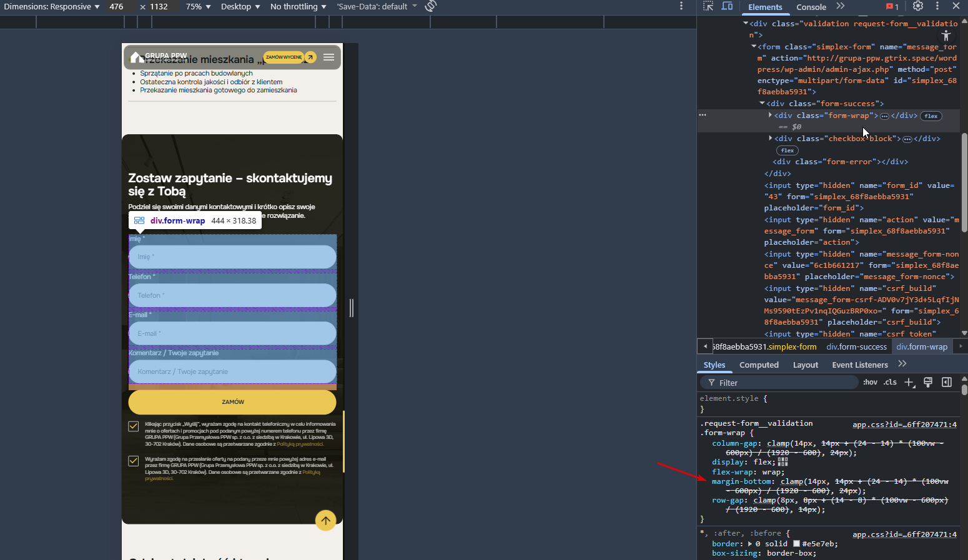
Task: Toggle the device toolbar icon
Action: pyautogui.click(x=728, y=6)
